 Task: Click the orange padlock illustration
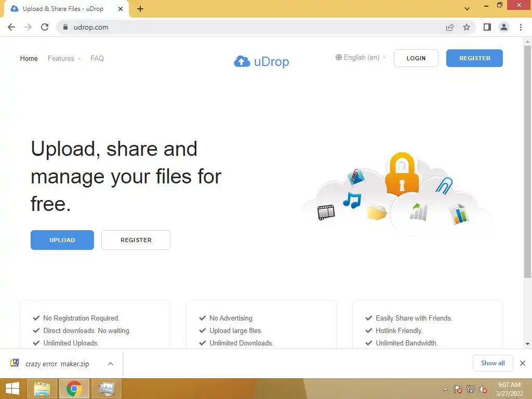(402, 174)
